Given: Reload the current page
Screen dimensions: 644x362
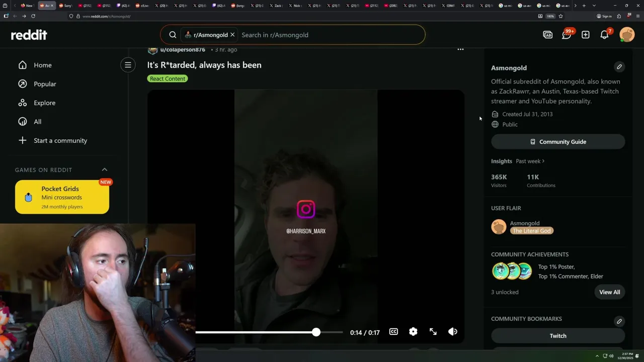Looking at the screenshot, I should [x=33, y=16].
